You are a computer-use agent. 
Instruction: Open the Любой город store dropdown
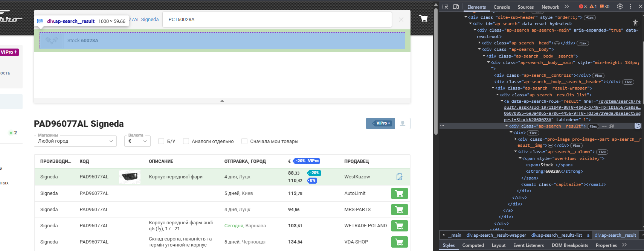[75, 141]
